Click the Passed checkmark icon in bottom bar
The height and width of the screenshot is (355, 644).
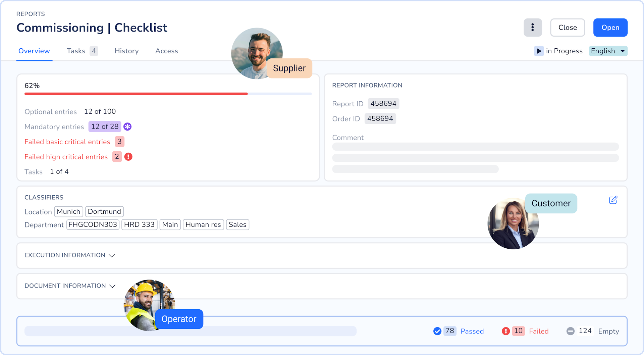(x=437, y=331)
